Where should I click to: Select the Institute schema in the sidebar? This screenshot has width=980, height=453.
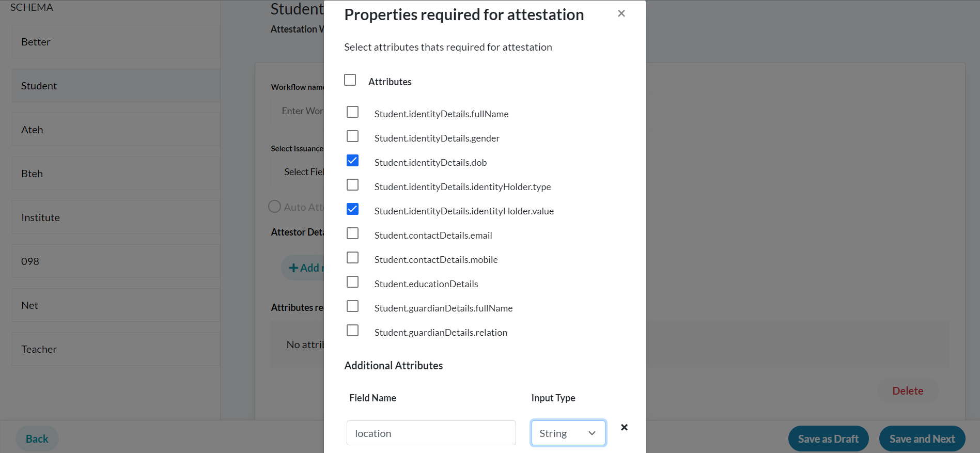(115, 217)
